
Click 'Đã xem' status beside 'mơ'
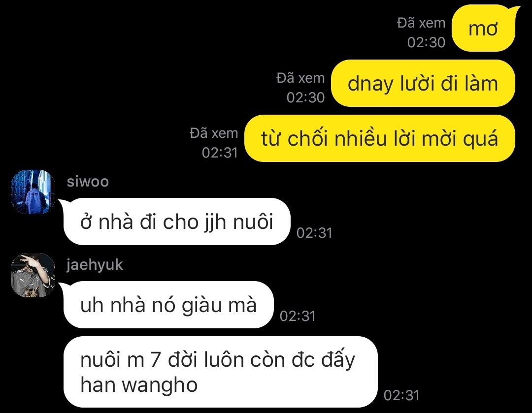click(x=421, y=23)
